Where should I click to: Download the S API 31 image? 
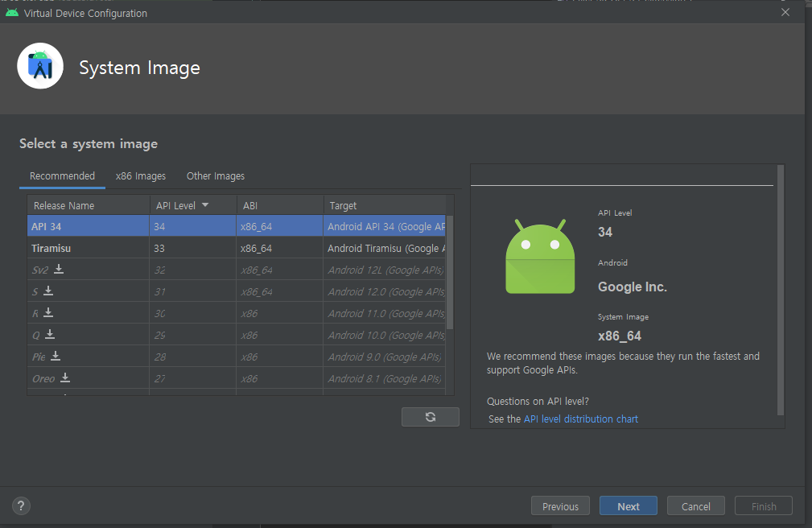pyautogui.click(x=48, y=291)
